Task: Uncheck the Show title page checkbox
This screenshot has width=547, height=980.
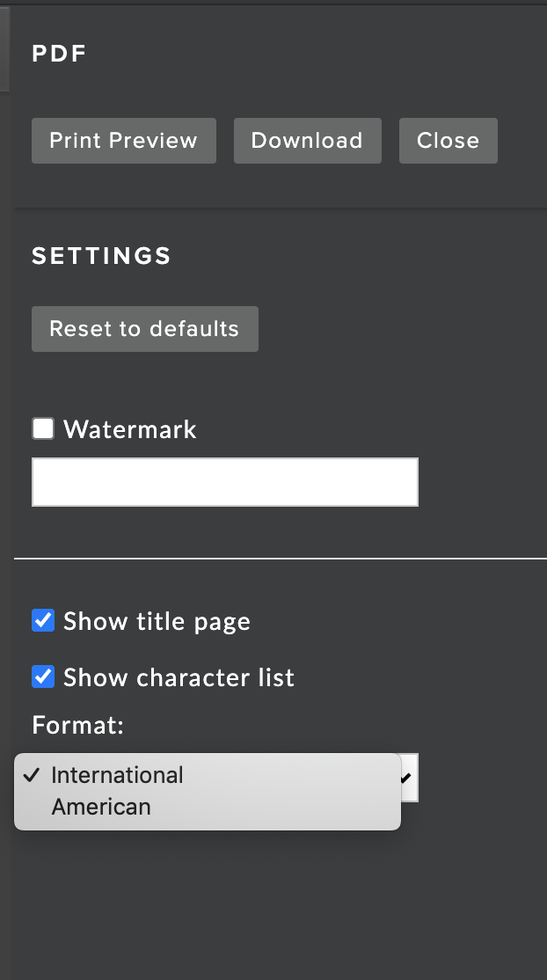Action: [43, 620]
